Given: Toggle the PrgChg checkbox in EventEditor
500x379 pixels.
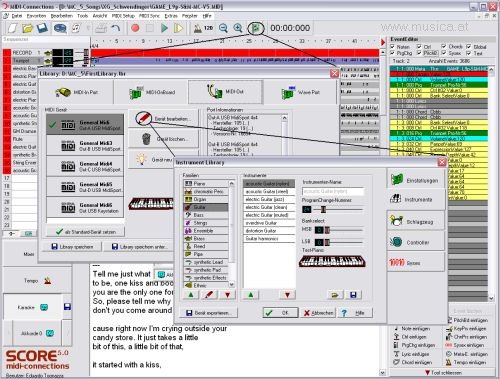Looking at the screenshot, I should 393,53.
